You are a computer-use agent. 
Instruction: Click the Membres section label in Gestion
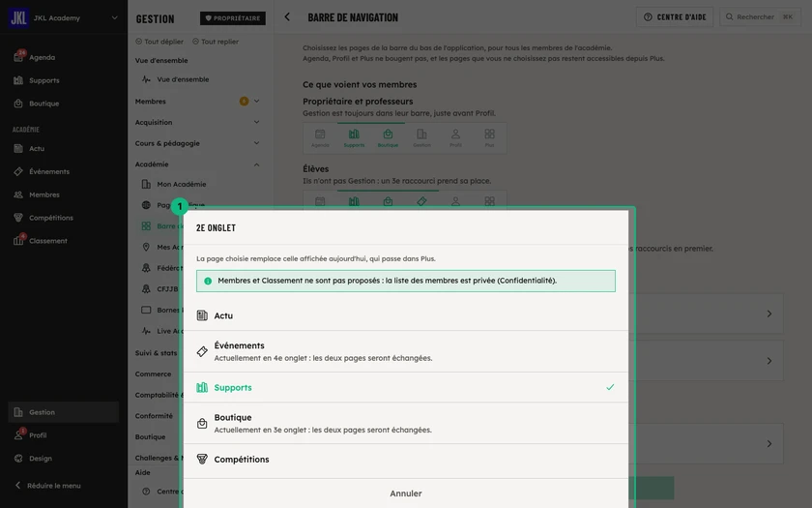click(x=151, y=101)
